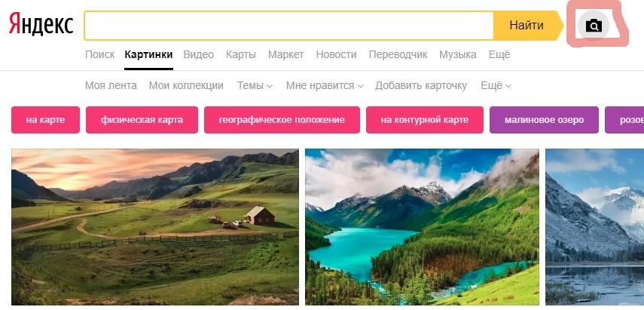Screen dimensions: 644x310
Task: Switch to the Видео tab
Action: point(198,54)
